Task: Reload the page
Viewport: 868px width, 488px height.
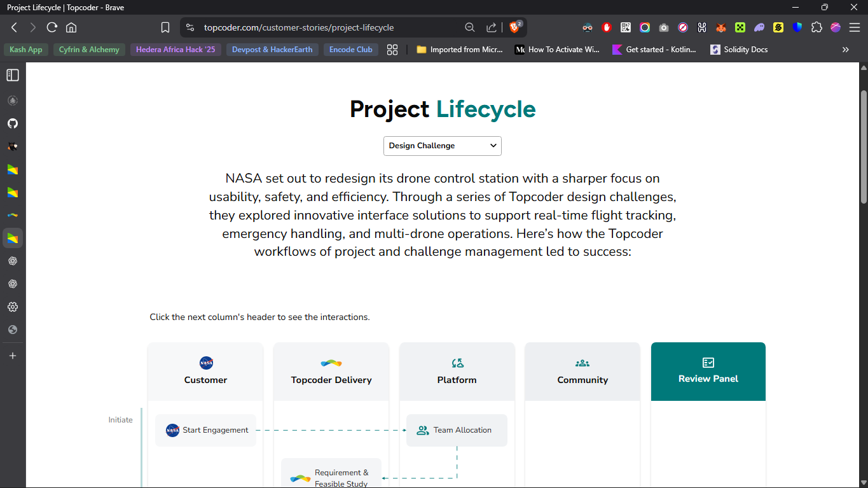Action: pyautogui.click(x=52, y=27)
